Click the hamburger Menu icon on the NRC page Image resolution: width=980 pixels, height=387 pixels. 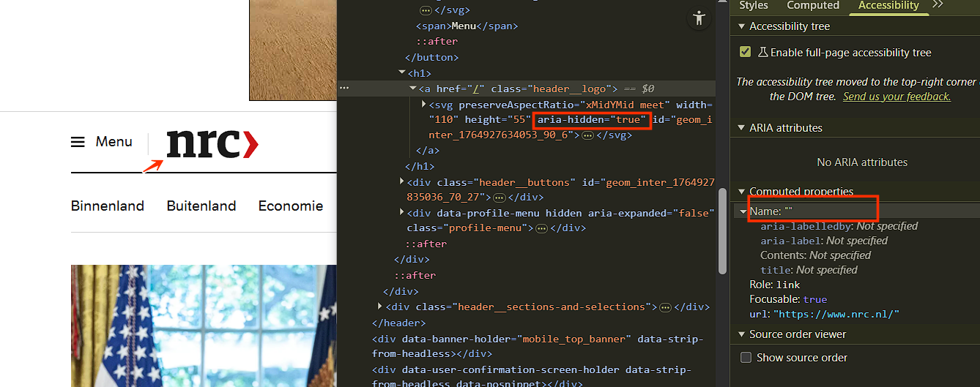pos(78,142)
